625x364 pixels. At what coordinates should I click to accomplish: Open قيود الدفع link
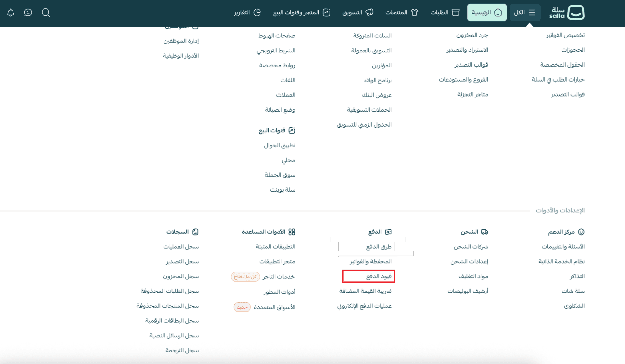379,276
